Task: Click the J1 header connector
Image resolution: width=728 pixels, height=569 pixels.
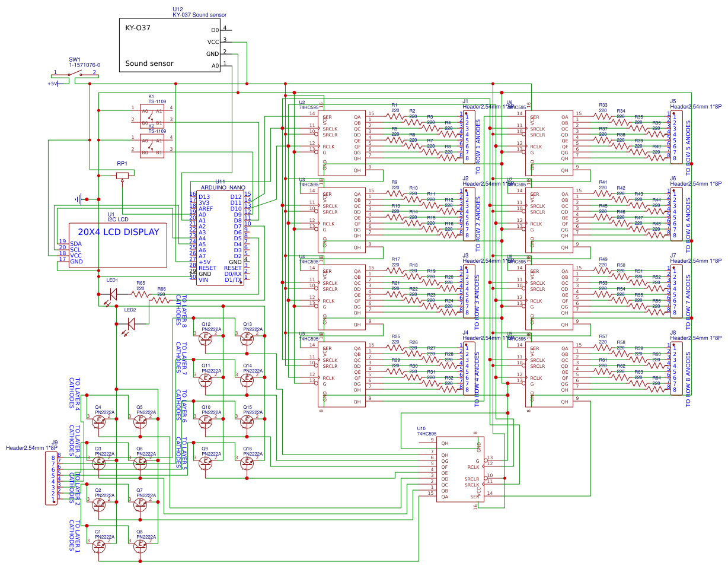Action: pyautogui.click(x=469, y=137)
